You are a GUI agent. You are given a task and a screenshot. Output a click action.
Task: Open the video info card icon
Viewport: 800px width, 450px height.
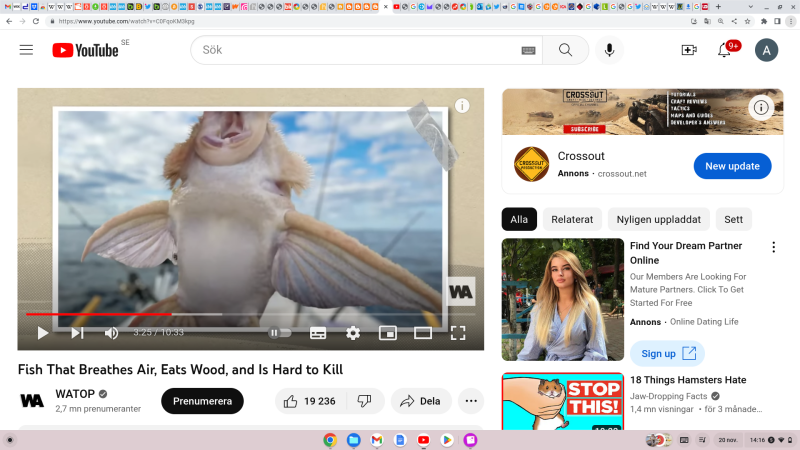tap(462, 106)
